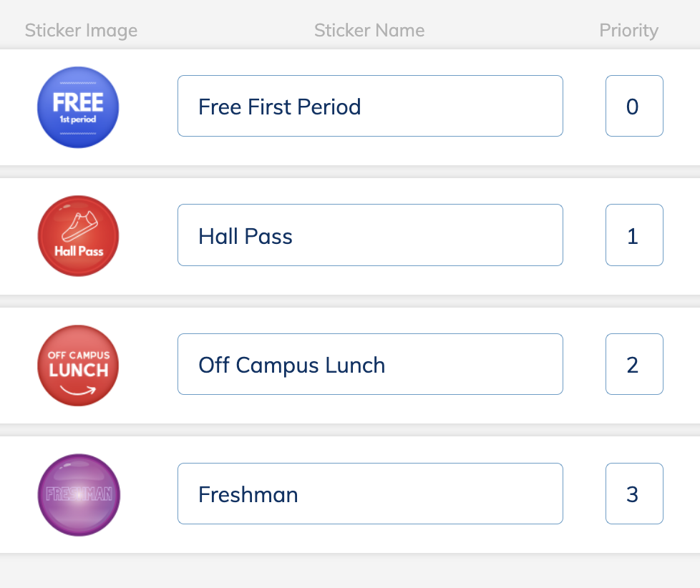Edit the Free First Period name field

(370, 106)
